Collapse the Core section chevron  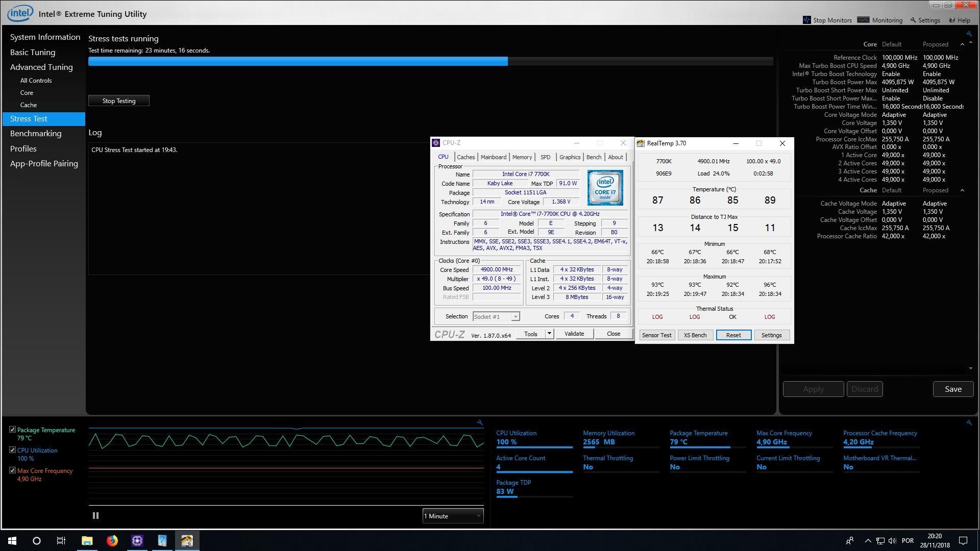(963, 44)
